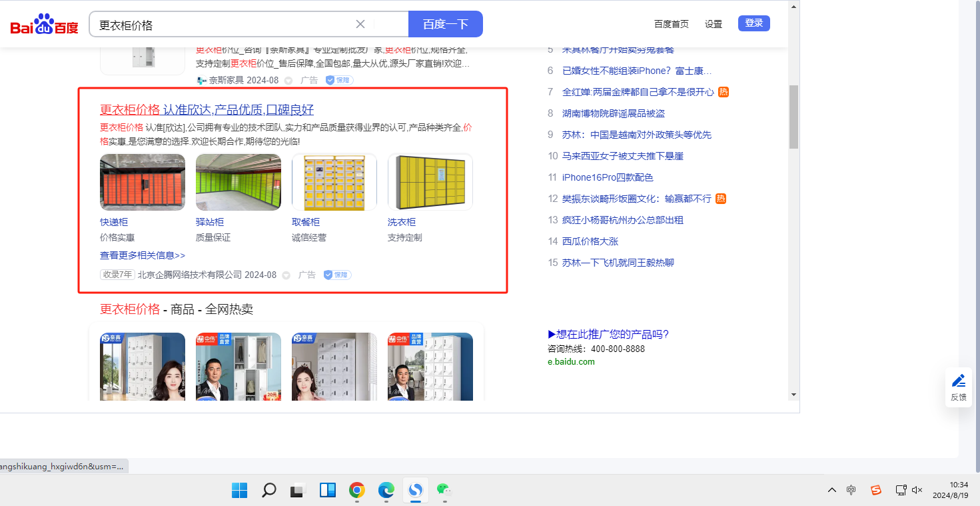
Task: Open hot search 苏林一下飞机就同王毅热聊
Action: coord(618,263)
